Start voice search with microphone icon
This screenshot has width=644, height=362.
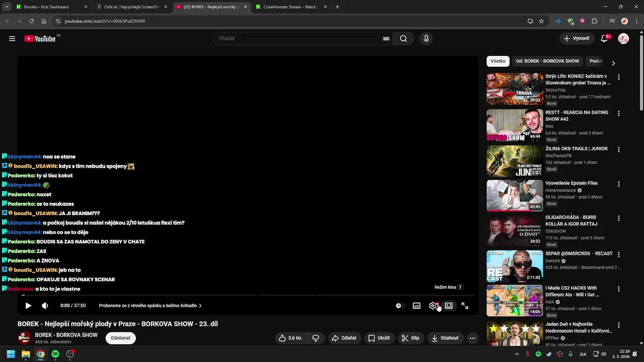426,39
